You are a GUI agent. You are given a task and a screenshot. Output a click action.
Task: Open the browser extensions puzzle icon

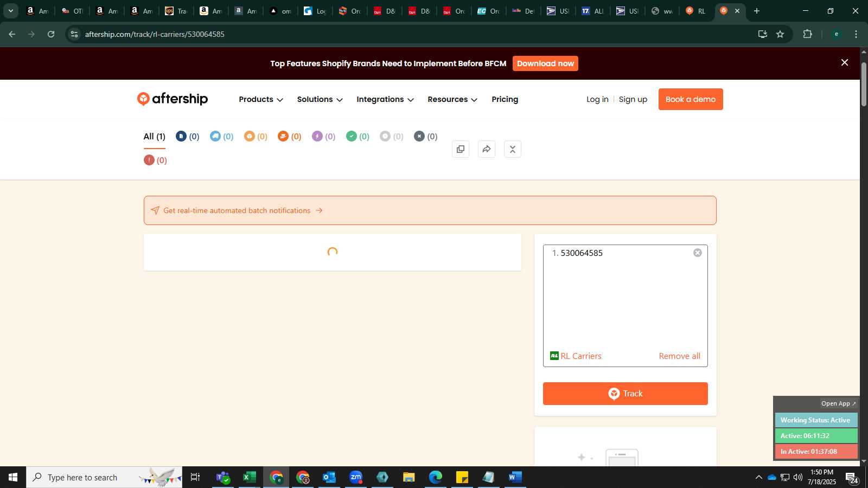point(807,34)
